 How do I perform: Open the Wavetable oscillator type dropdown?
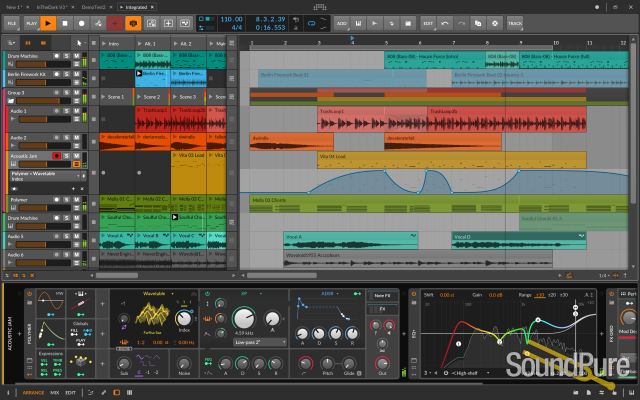click(159, 293)
